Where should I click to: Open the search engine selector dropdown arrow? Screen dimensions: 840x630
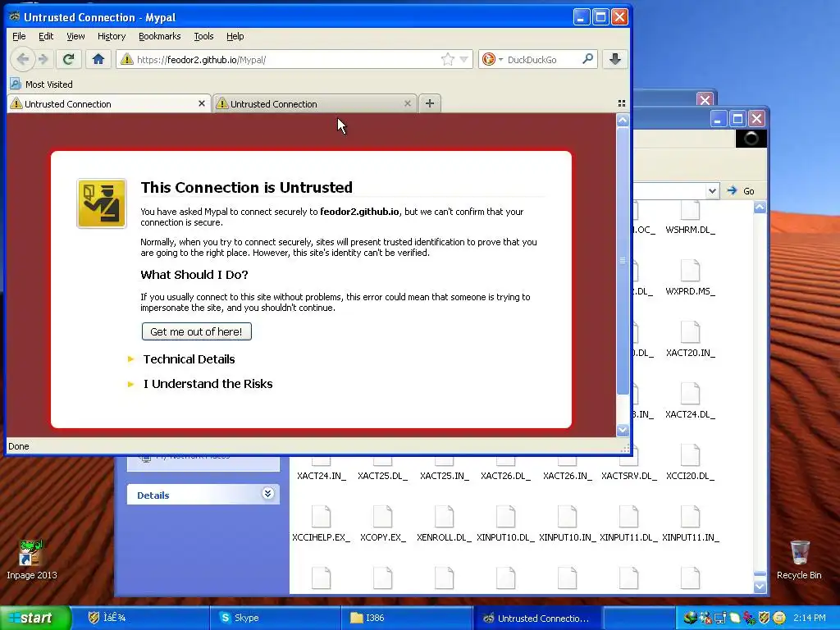(x=501, y=59)
